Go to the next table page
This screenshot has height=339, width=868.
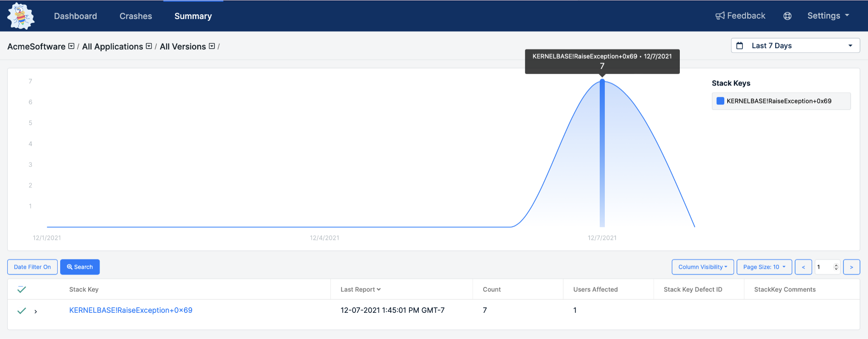[x=851, y=267]
